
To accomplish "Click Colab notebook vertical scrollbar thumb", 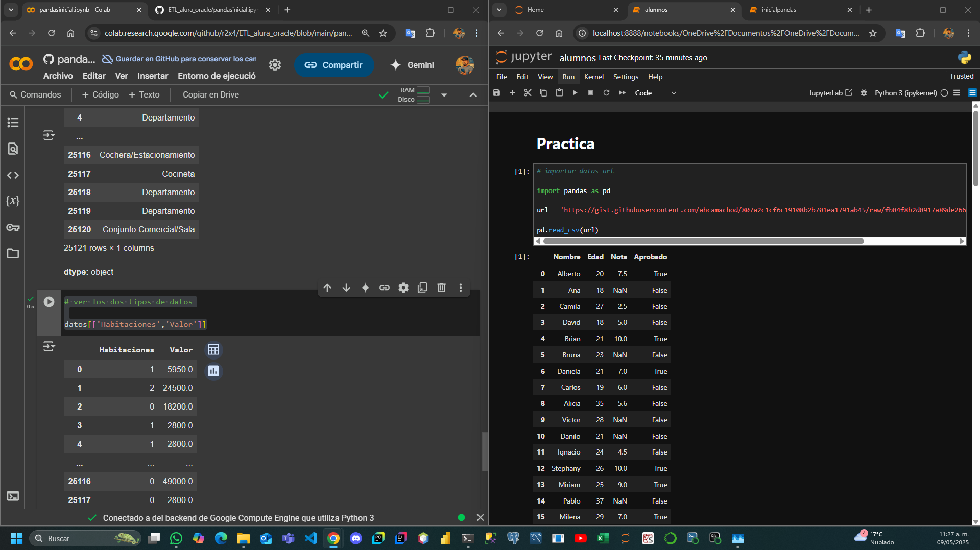I will point(485,451).
